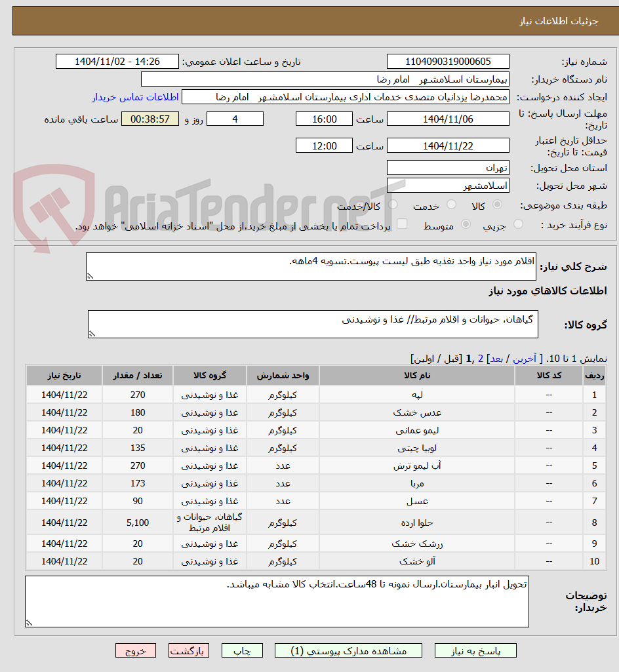The width and height of the screenshot is (619, 672).
Task: Select the کالا radio button
Action: tap(497, 205)
